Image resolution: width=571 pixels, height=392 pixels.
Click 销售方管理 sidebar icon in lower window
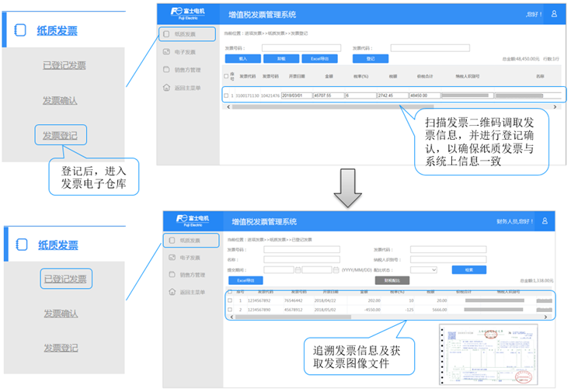tap(172, 274)
